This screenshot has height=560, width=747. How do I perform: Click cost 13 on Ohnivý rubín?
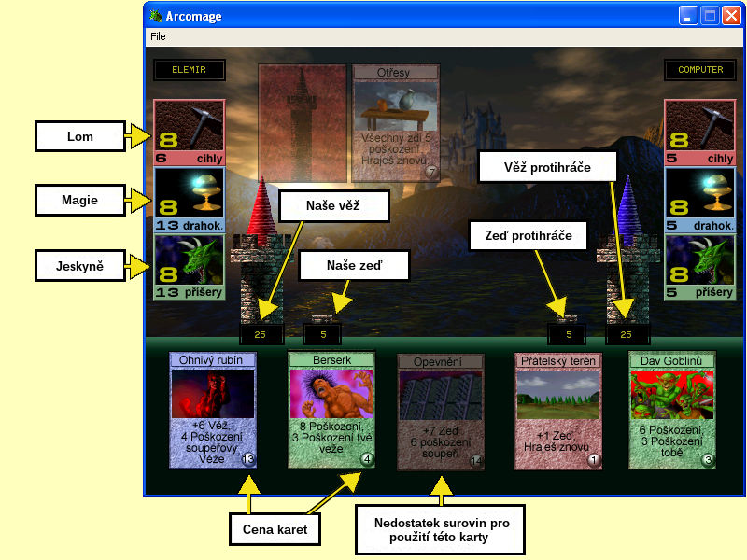(248, 459)
